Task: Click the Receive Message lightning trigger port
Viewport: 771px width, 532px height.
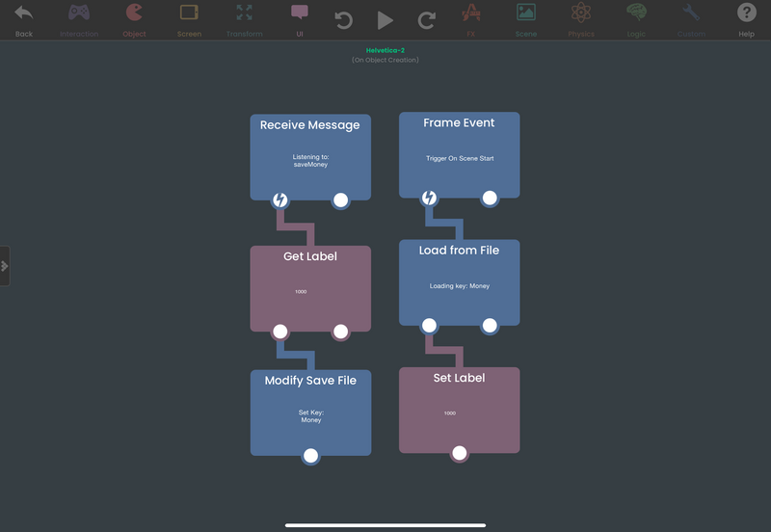Action: tap(280, 200)
